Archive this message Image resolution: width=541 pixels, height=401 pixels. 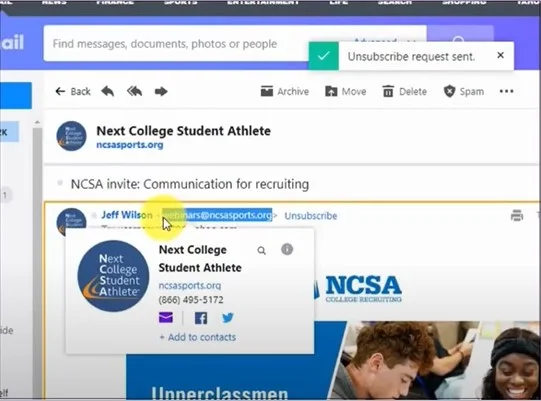coord(285,91)
